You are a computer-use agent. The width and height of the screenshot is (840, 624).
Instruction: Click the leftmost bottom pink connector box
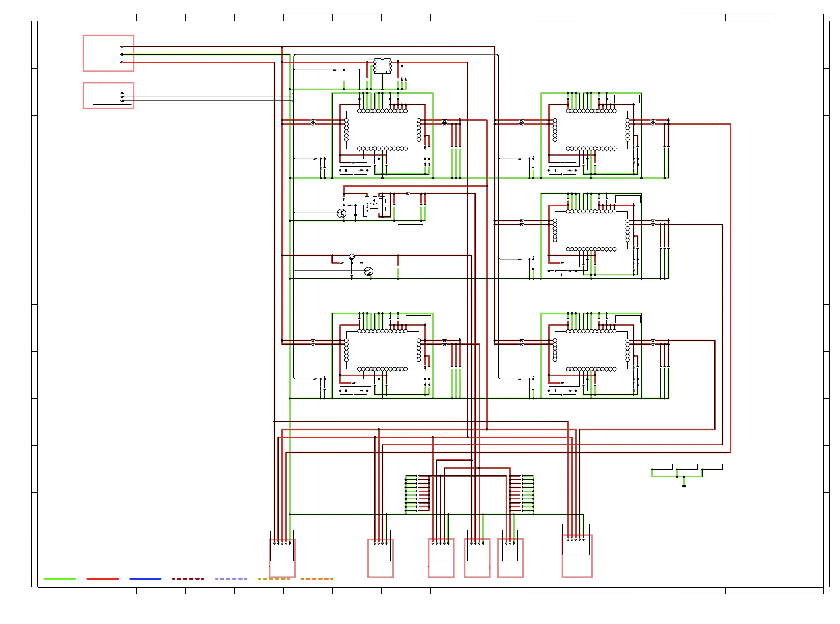point(282,558)
